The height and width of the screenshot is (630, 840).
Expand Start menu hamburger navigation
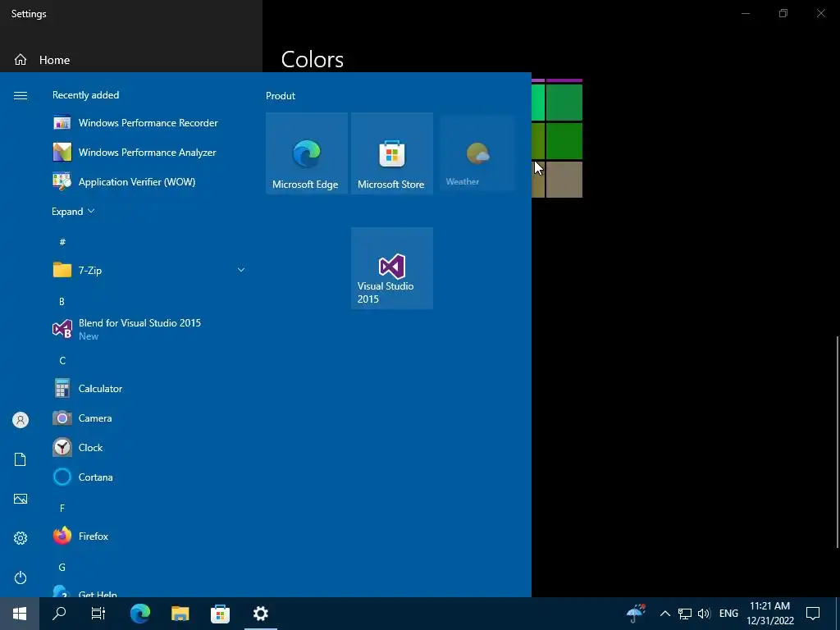(x=21, y=95)
